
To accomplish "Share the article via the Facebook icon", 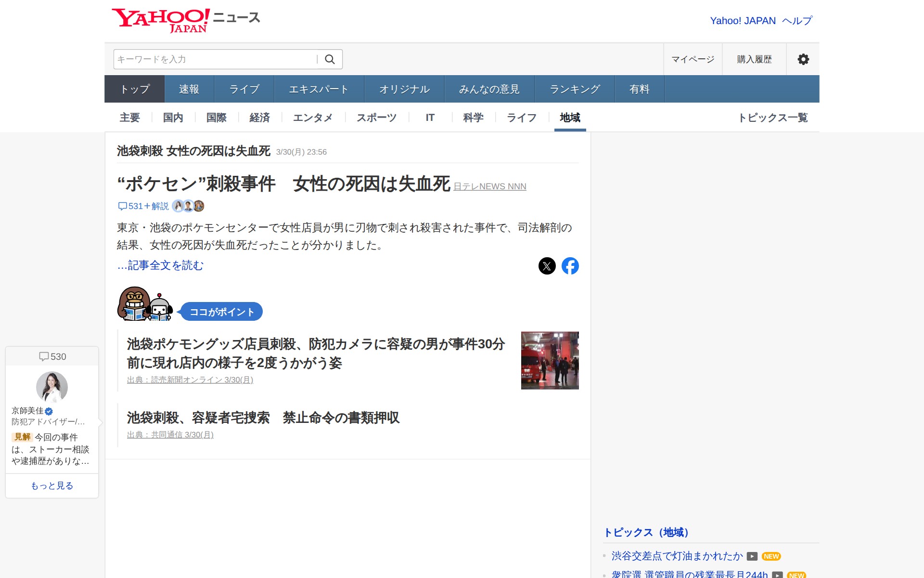I will 571,266.
